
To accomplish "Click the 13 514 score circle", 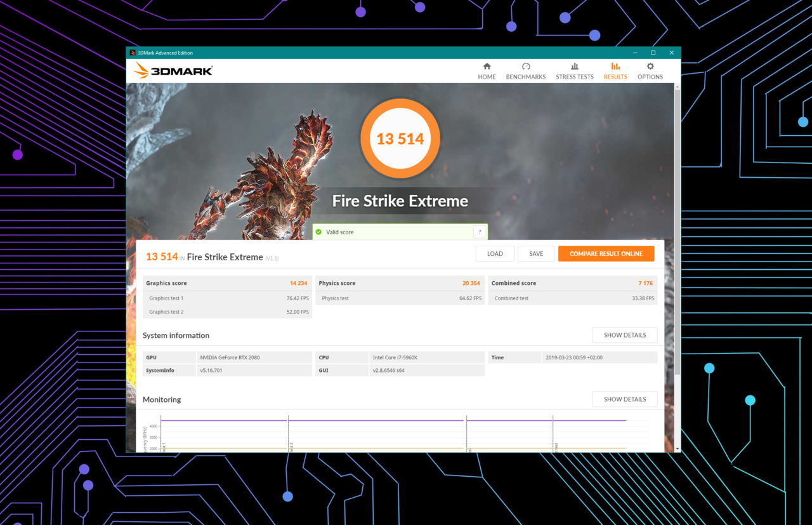I will pos(400,138).
